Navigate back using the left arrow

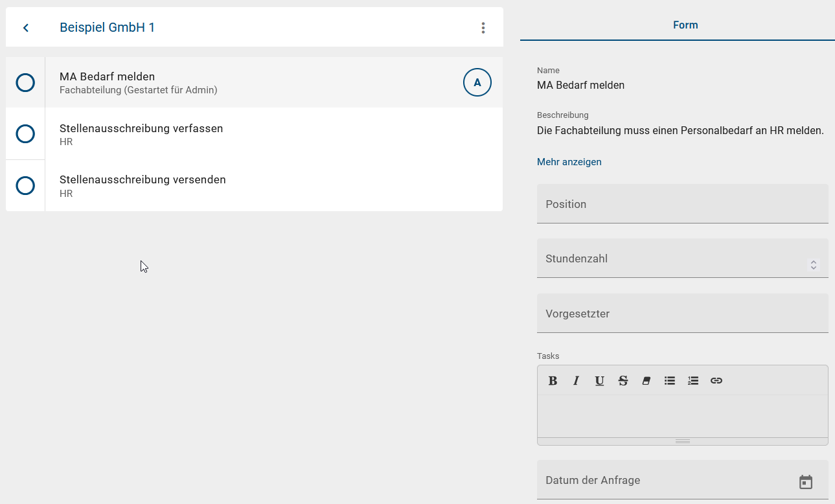(25, 27)
